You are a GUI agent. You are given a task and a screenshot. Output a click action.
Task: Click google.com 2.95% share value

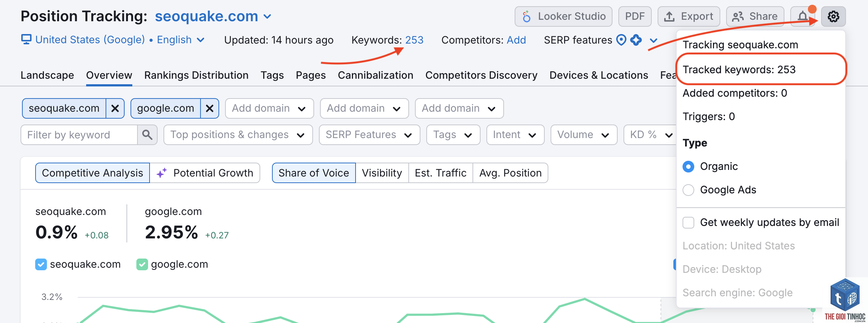[x=171, y=232]
